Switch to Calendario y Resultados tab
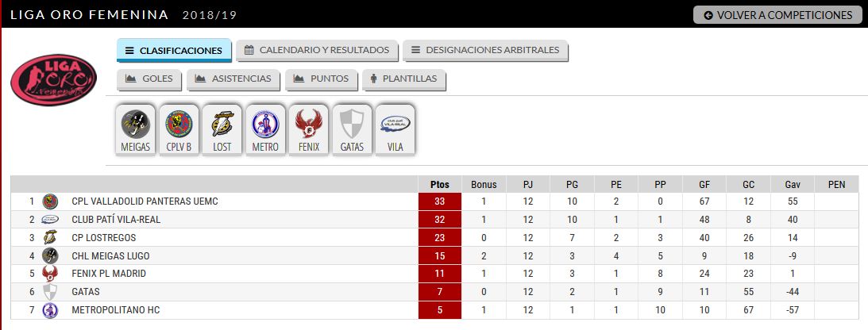This screenshot has height=330, width=868. [x=317, y=50]
